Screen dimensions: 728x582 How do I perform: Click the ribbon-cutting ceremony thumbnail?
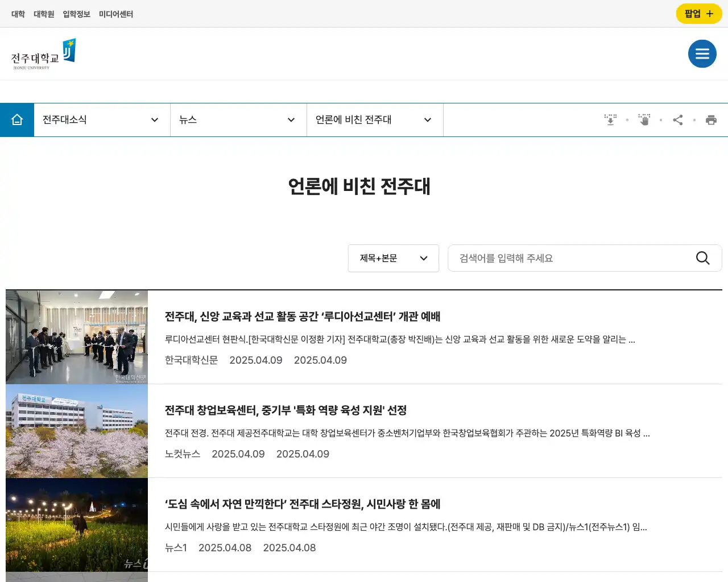tap(77, 337)
